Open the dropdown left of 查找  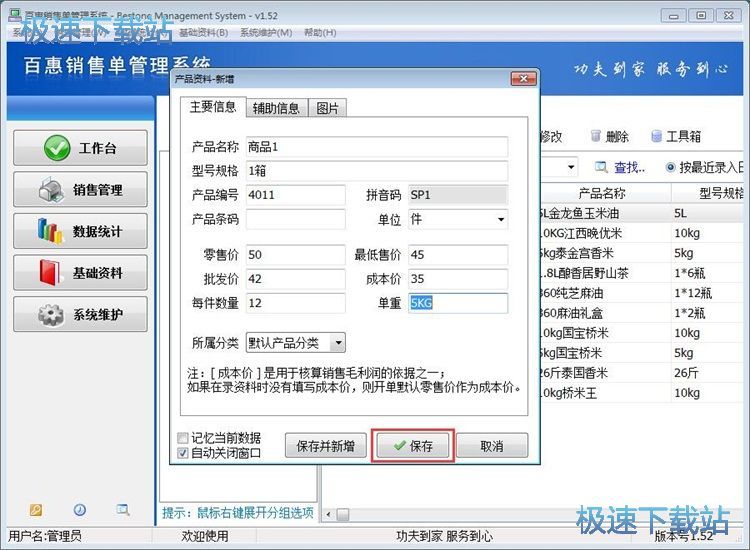(x=571, y=167)
